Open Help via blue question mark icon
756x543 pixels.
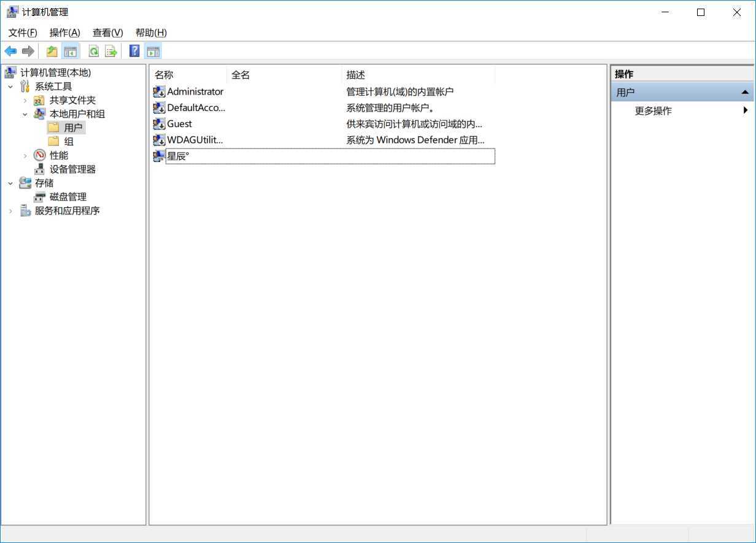pyautogui.click(x=134, y=52)
